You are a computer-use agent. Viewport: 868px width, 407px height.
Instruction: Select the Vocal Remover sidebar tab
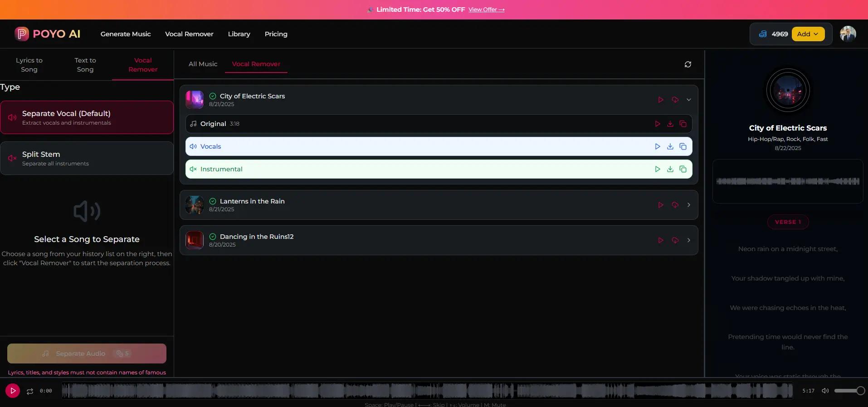click(143, 65)
